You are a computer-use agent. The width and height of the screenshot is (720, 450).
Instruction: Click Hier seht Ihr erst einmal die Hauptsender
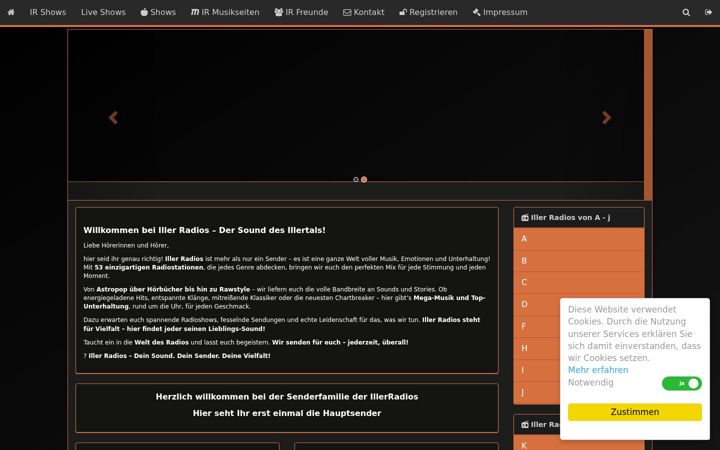[287, 413]
